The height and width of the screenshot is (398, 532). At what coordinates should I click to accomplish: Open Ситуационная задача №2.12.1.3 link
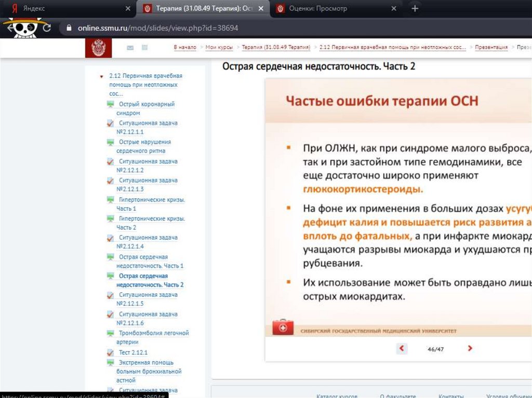pyautogui.click(x=147, y=185)
